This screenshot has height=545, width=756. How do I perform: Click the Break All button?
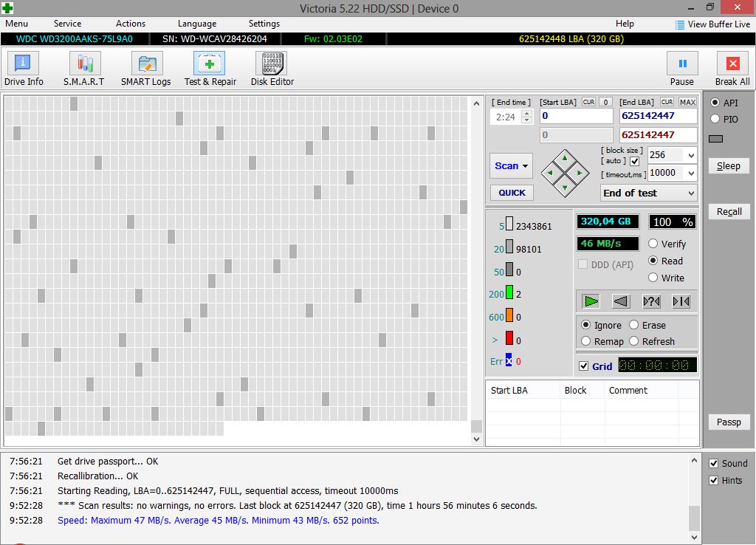click(732, 69)
